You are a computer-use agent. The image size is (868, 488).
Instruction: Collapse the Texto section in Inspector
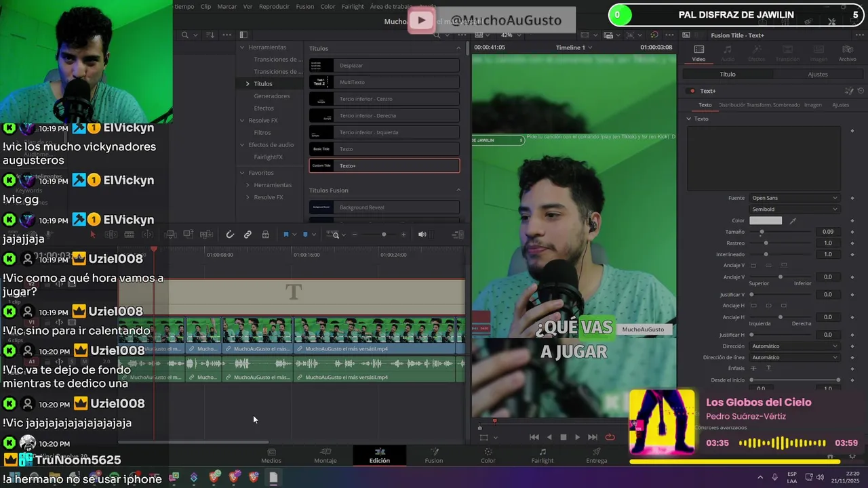(x=689, y=119)
